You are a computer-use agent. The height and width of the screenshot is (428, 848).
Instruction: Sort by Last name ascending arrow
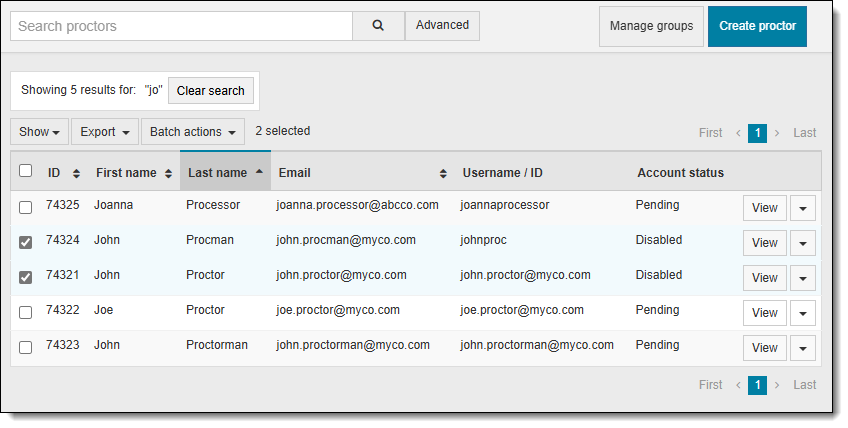[259, 172]
